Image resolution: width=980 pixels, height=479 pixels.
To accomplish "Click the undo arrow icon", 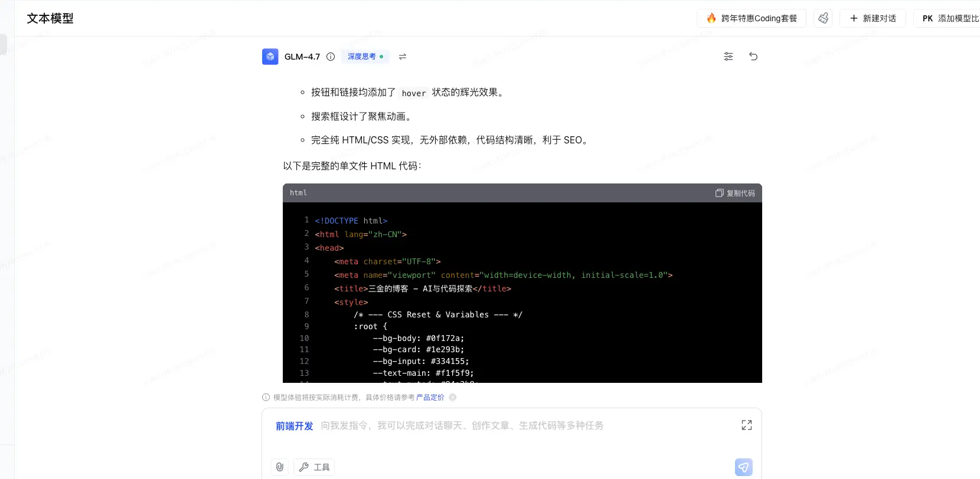I will (x=753, y=57).
